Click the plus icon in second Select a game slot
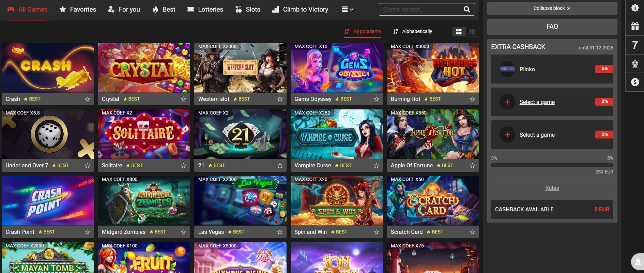Viewport: 644px width, 273px height. tap(507, 135)
